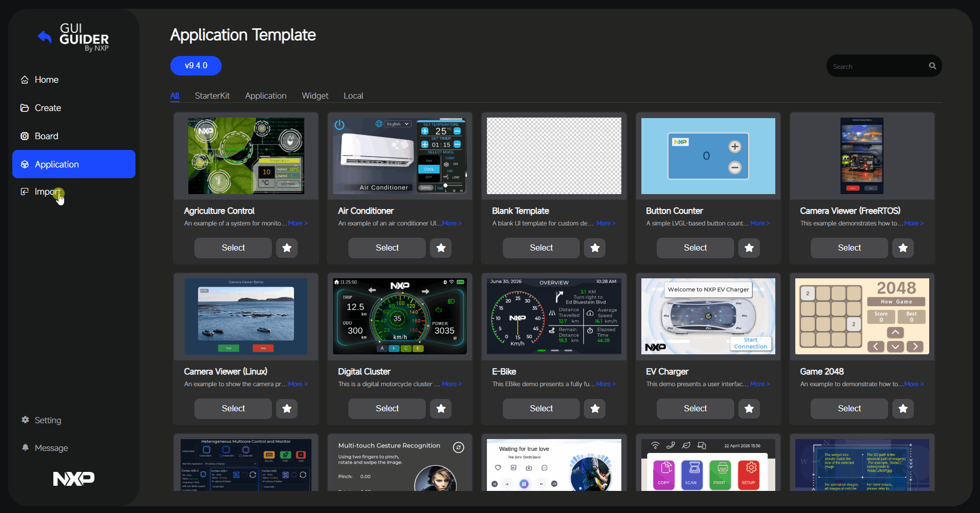Image resolution: width=980 pixels, height=513 pixels.
Task: Open the Blank Template checkered thumbnail
Action: click(x=554, y=156)
